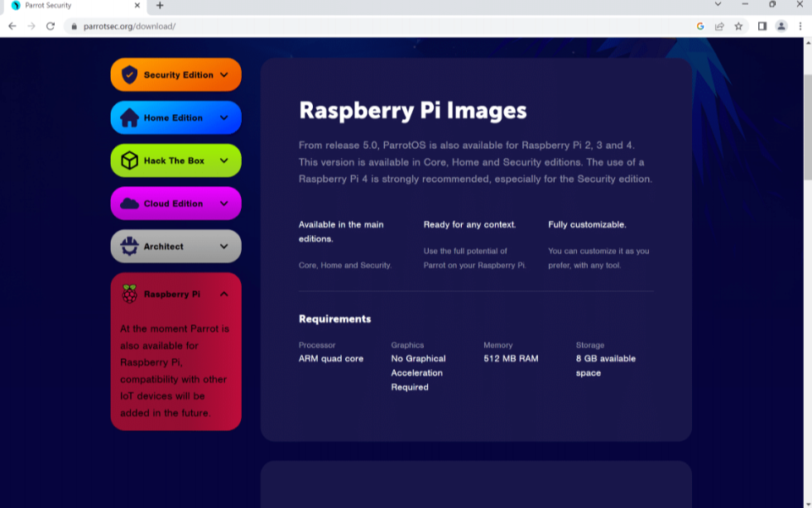The height and width of the screenshot is (508, 812).
Task: Click the vertical scrollbar thumb
Action: coord(807,127)
